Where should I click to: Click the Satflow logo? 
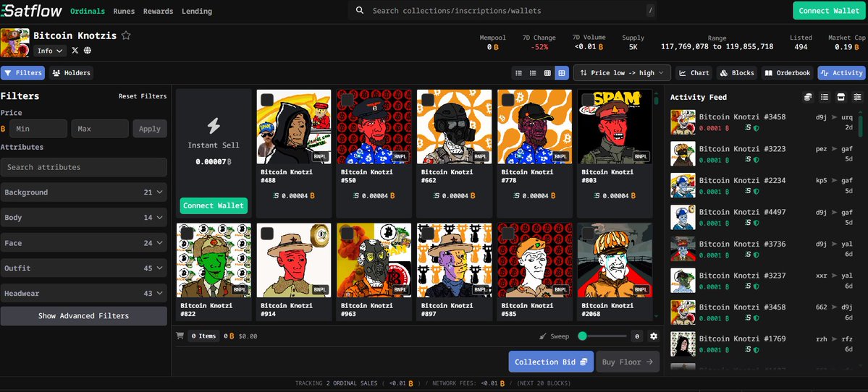(32, 11)
